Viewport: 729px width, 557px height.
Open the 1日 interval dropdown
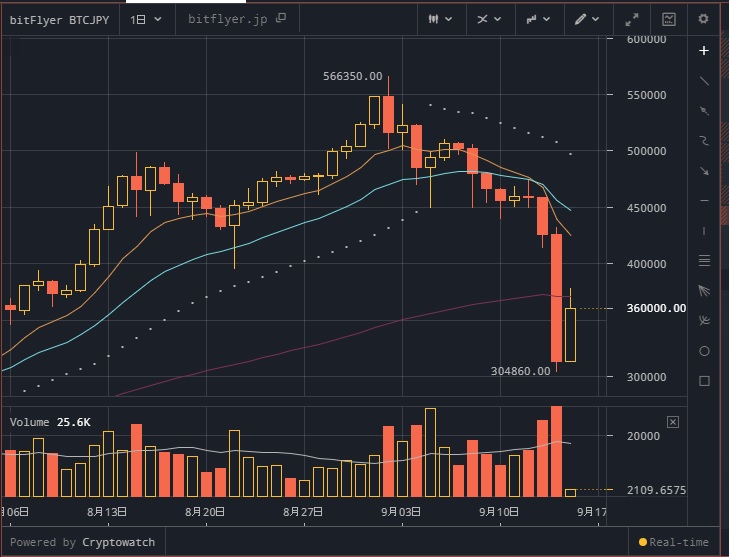(x=146, y=20)
